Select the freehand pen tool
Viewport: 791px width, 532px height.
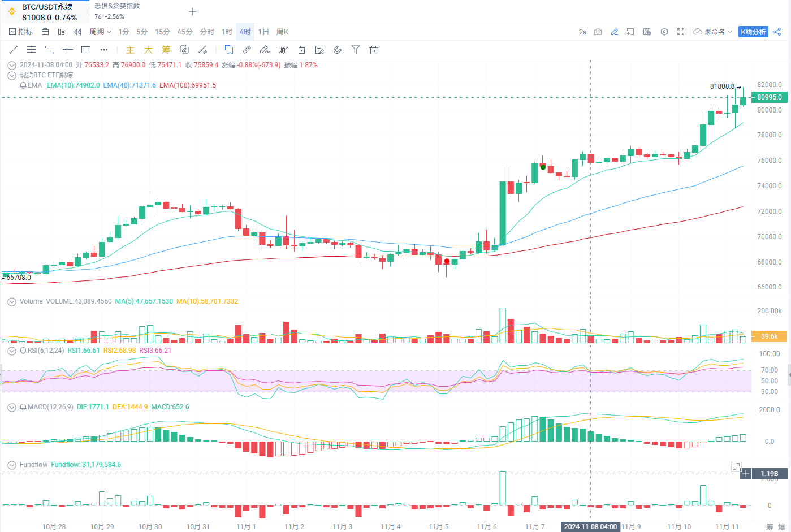tap(265, 50)
